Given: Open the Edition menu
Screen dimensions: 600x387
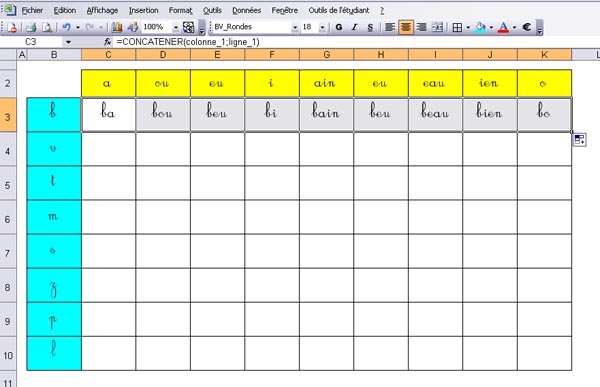Looking at the screenshot, I should pyautogui.click(x=65, y=10).
